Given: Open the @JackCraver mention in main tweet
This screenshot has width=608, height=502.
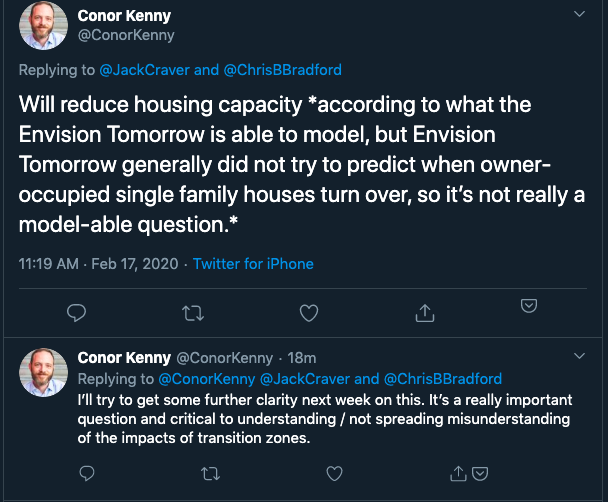Looking at the screenshot, I should tap(145, 70).
